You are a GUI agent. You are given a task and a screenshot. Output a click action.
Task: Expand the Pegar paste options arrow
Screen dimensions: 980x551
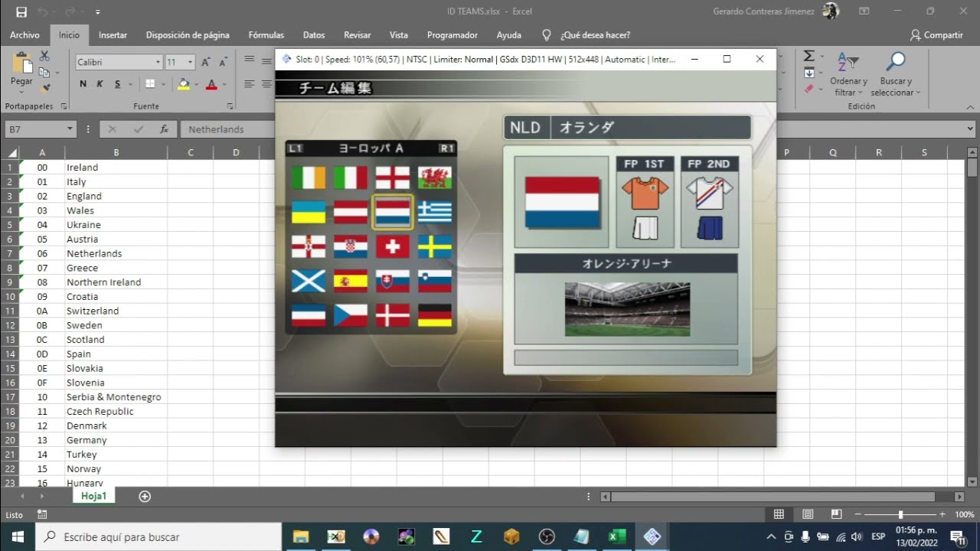click(x=21, y=90)
